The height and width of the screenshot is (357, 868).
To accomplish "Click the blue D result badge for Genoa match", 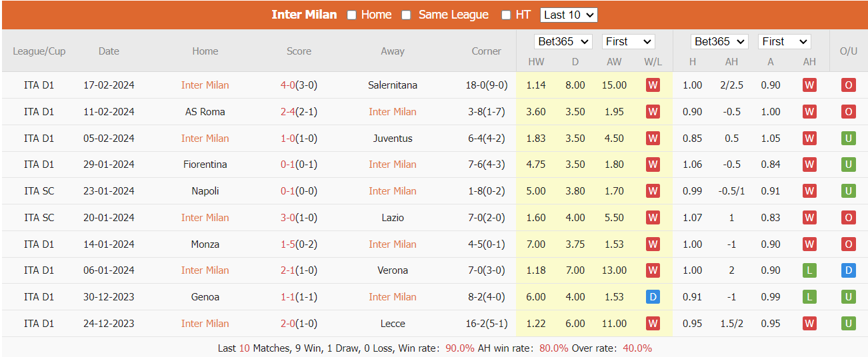I will tap(653, 297).
